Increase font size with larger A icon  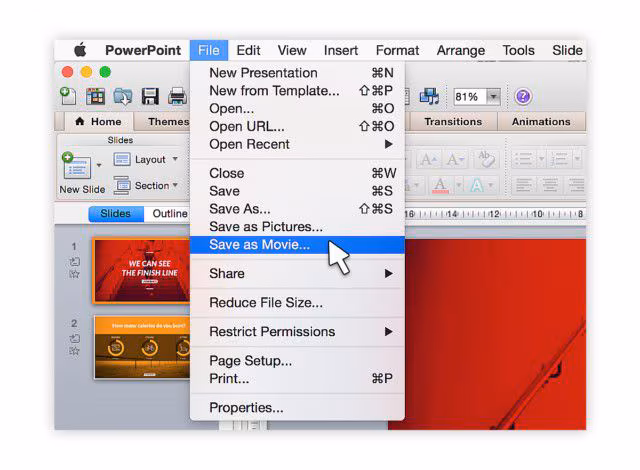click(x=428, y=159)
